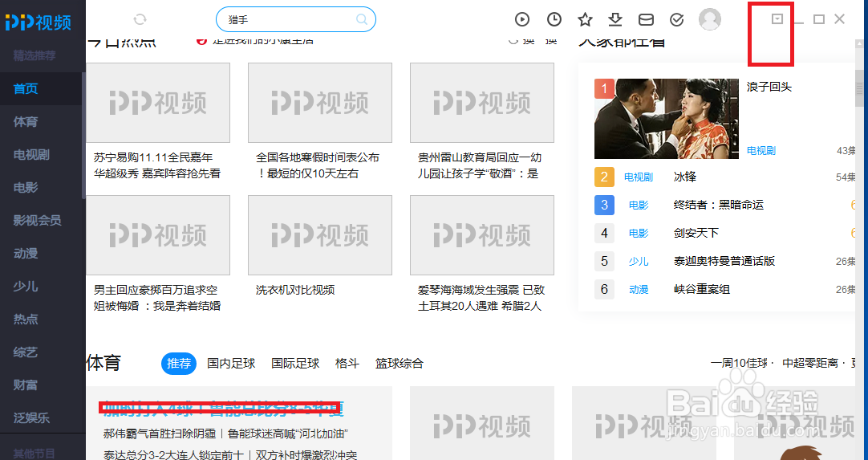Open 泛娱乐 sidebar category

[31, 418]
